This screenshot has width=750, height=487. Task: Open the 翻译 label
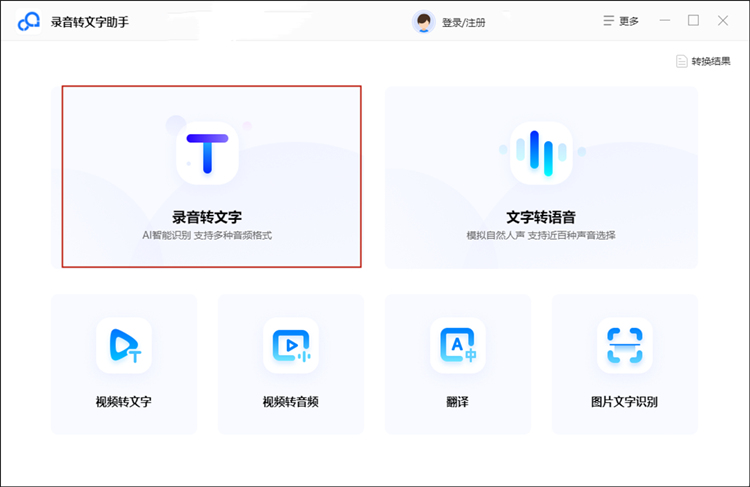tap(458, 401)
